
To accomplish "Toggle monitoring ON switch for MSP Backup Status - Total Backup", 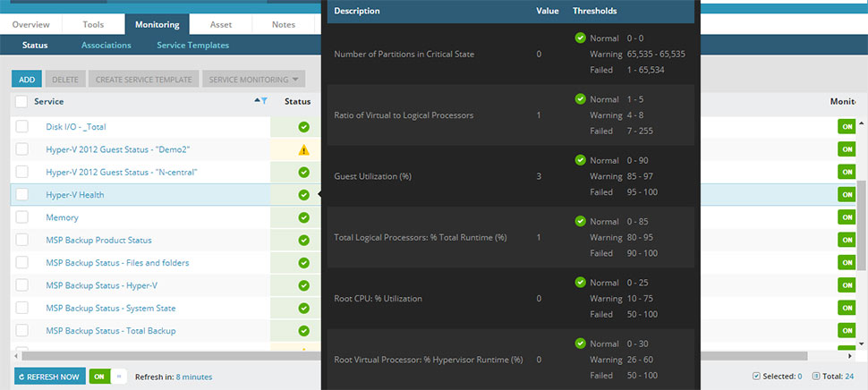I will click(847, 331).
